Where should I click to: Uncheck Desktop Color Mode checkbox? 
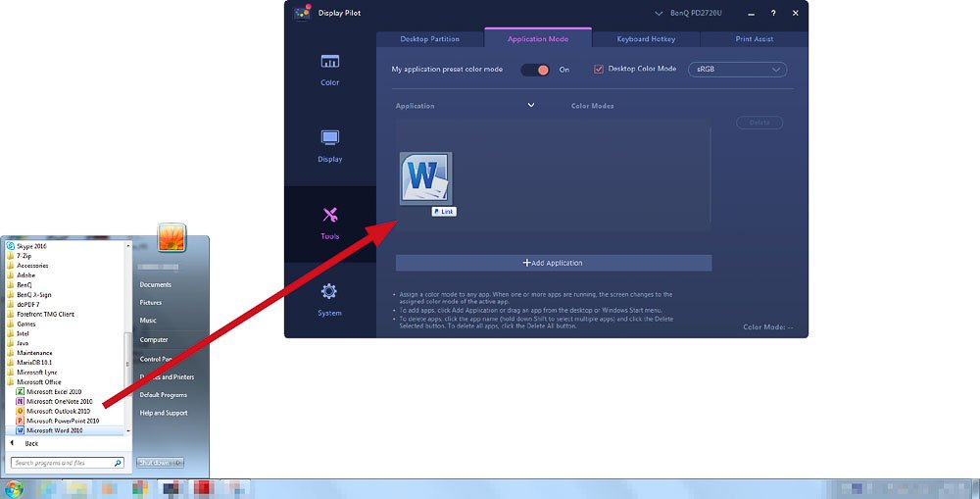[x=598, y=69]
